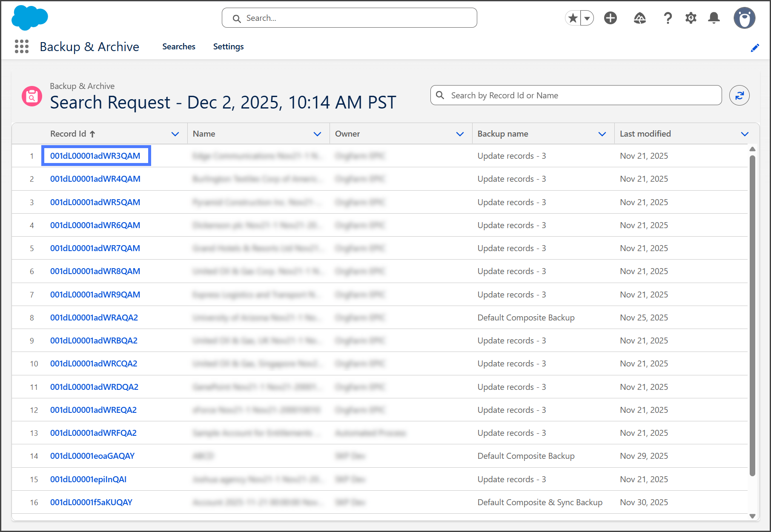Open the Backup name column menu

[x=602, y=134]
